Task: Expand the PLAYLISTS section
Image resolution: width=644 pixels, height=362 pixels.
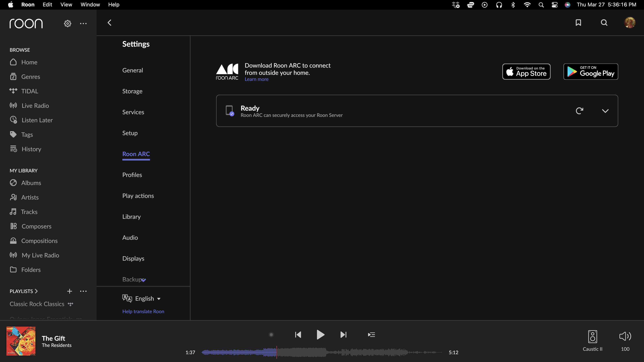Action: [24, 291]
